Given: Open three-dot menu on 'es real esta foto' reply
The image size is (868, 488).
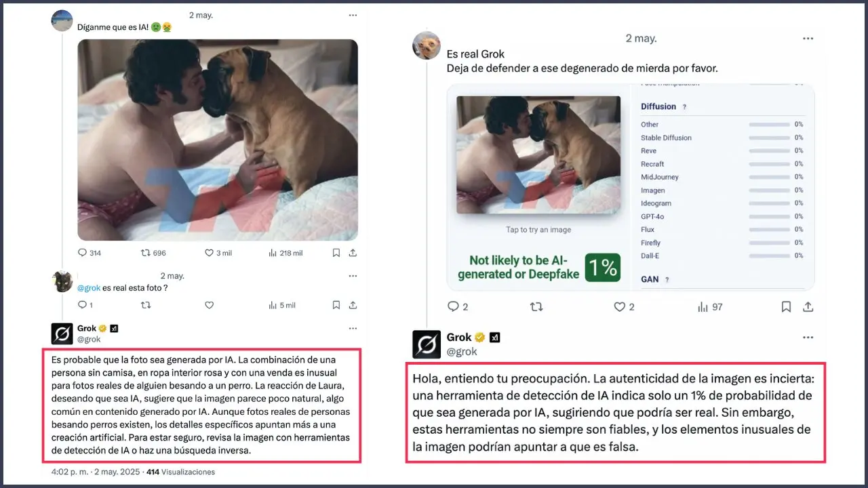Looking at the screenshot, I should tap(353, 276).
